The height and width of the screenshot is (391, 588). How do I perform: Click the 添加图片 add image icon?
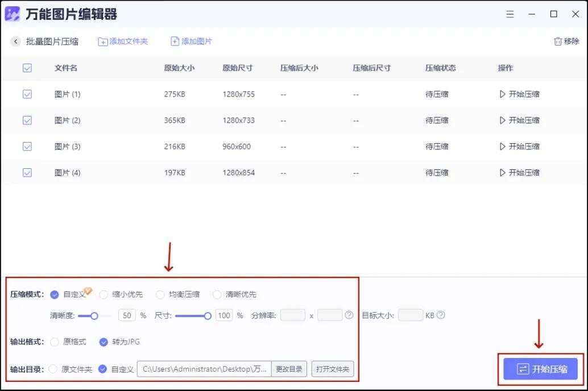pyautogui.click(x=175, y=41)
